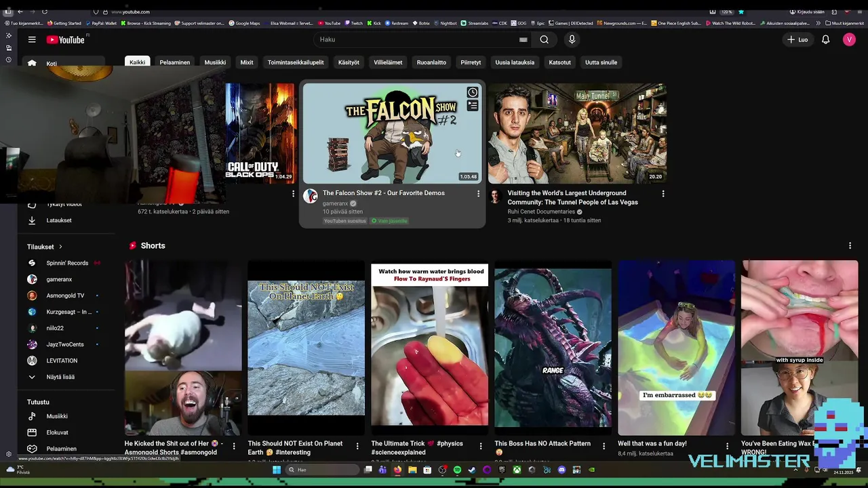Screen dimensions: 868x488
Task: Open Microsoft Store from the taskbar
Action: click(427, 470)
